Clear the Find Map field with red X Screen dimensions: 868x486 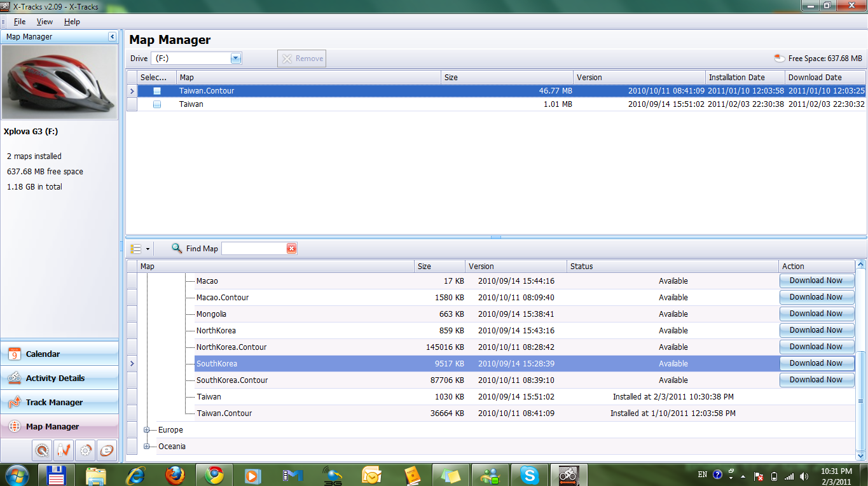291,249
